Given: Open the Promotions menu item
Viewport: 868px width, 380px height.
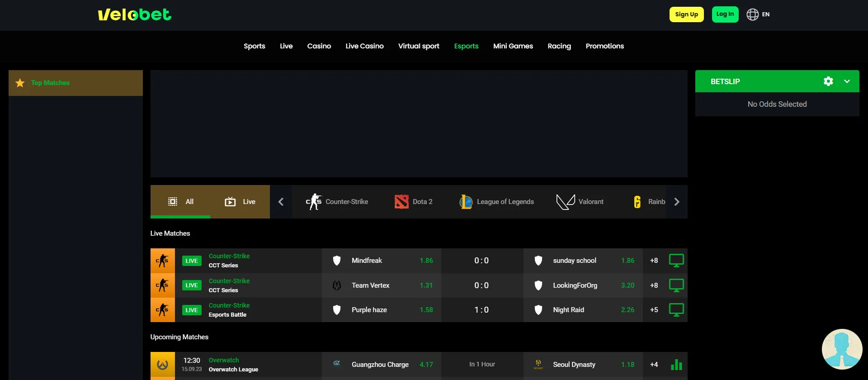Looking at the screenshot, I should (x=605, y=46).
